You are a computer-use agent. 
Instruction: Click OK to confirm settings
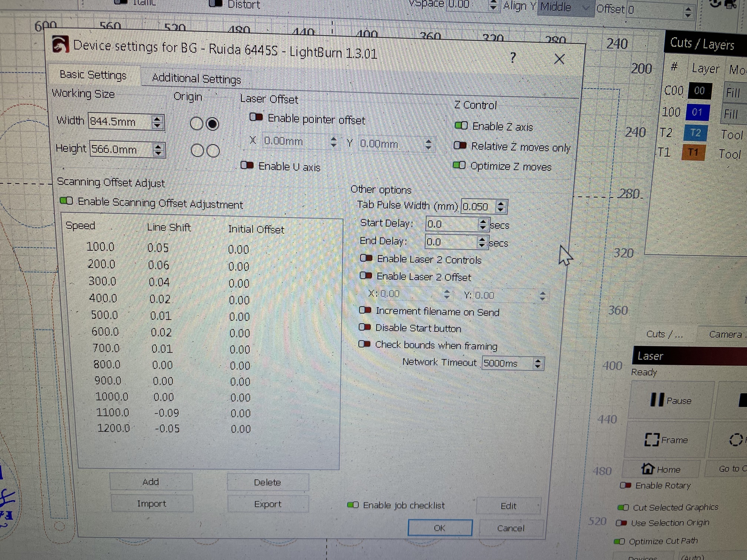(440, 527)
